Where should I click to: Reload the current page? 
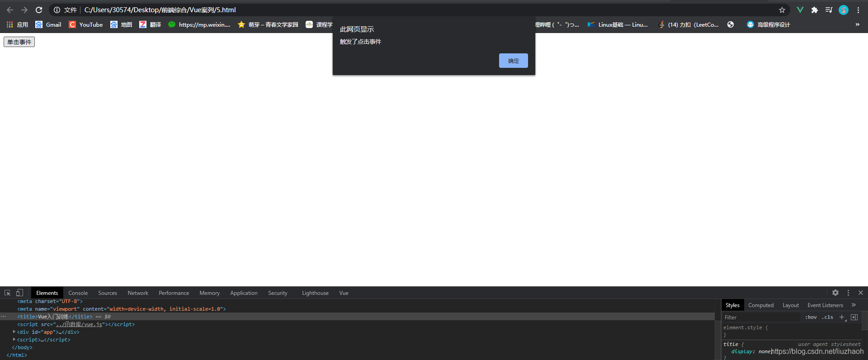point(39,10)
